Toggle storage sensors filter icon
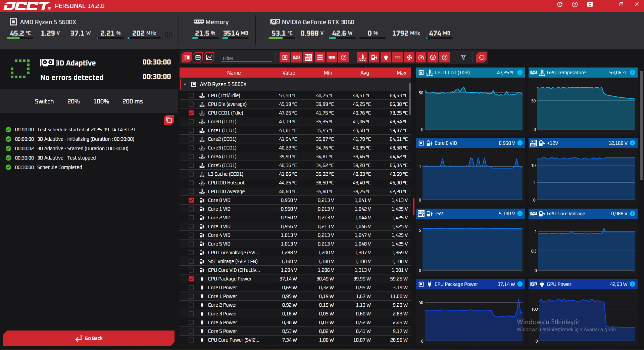644x350 pixels. tap(320, 57)
